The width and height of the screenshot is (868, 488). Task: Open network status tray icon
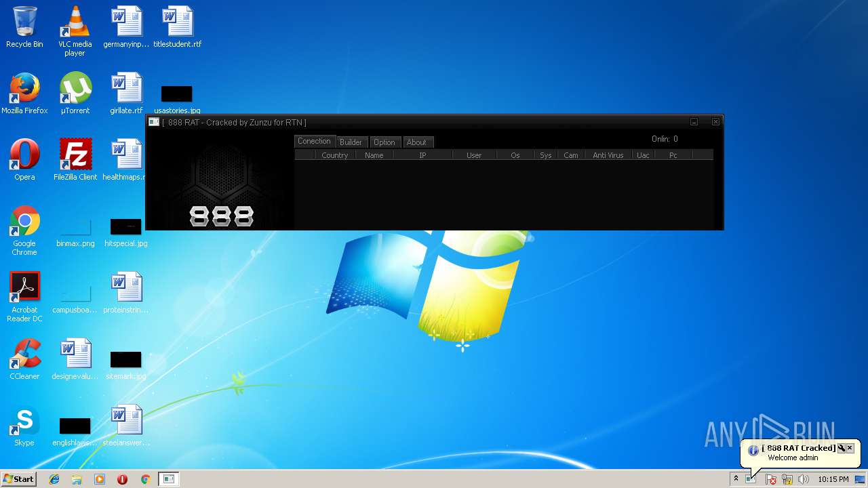pos(787,479)
